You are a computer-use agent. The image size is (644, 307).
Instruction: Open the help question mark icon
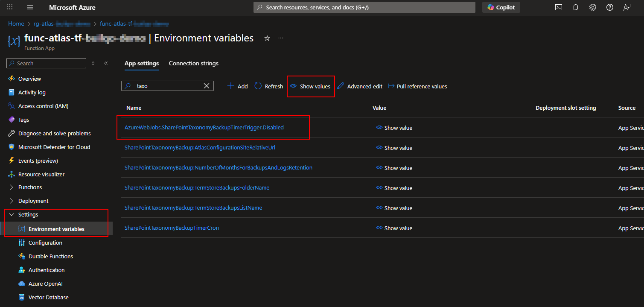pyautogui.click(x=610, y=7)
